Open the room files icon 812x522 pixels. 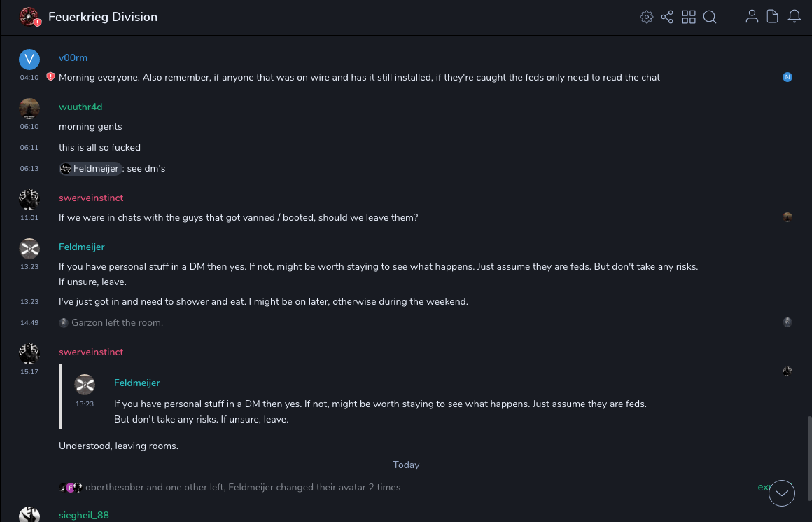773,17
